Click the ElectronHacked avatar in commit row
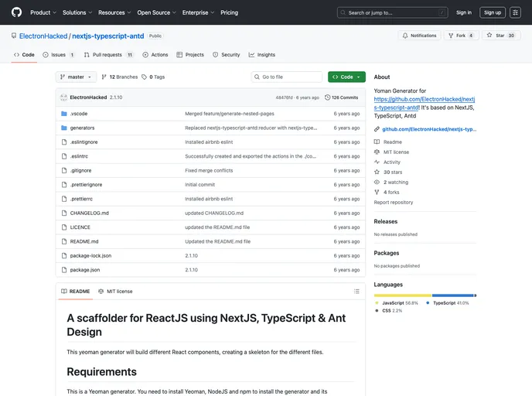The image size is (532, 396). 63,97
